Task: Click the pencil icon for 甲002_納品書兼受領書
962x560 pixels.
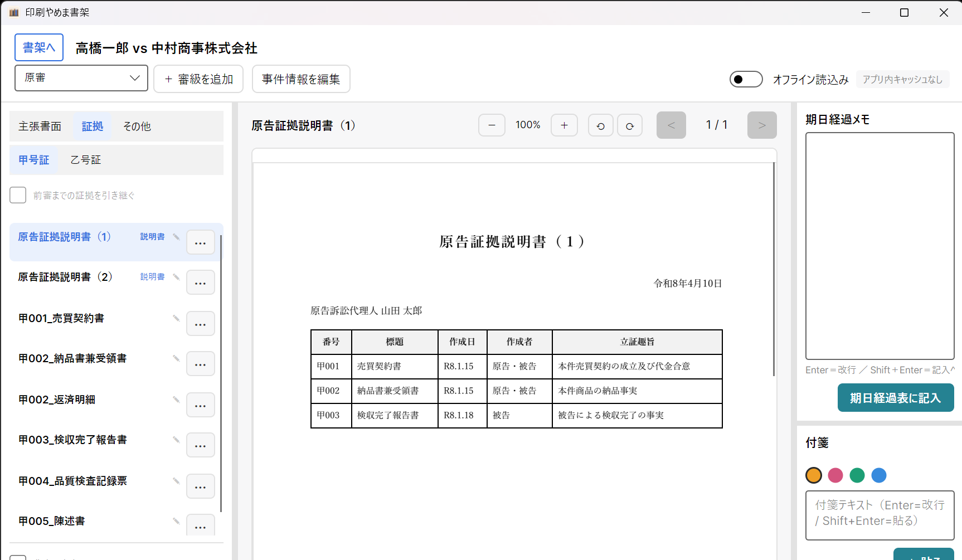Action: 176,358
